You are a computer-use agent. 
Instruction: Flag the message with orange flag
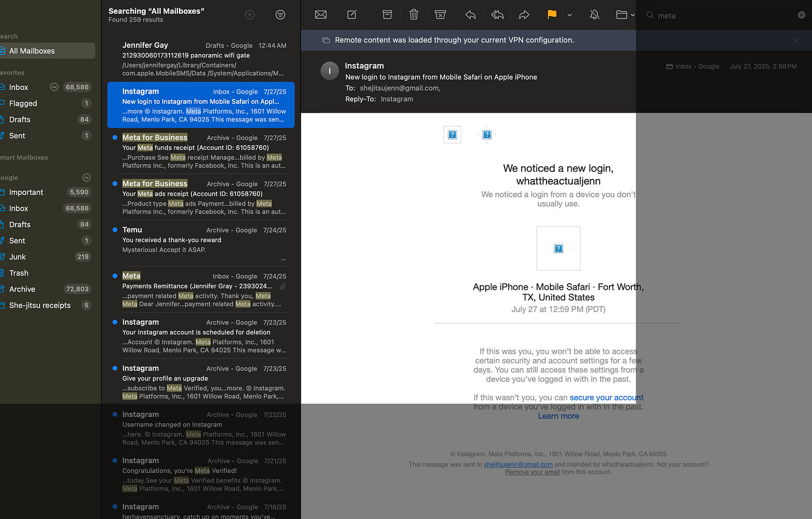[552, 15]
